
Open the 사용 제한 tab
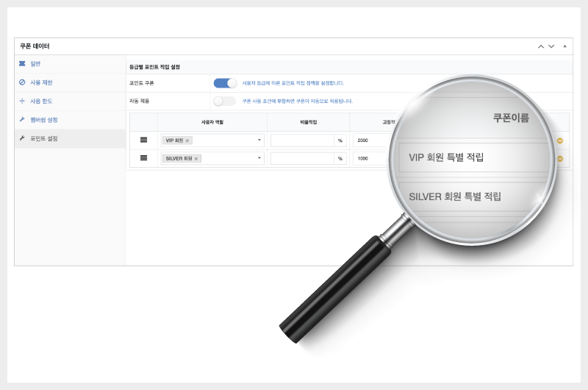(x=41, y=82)
